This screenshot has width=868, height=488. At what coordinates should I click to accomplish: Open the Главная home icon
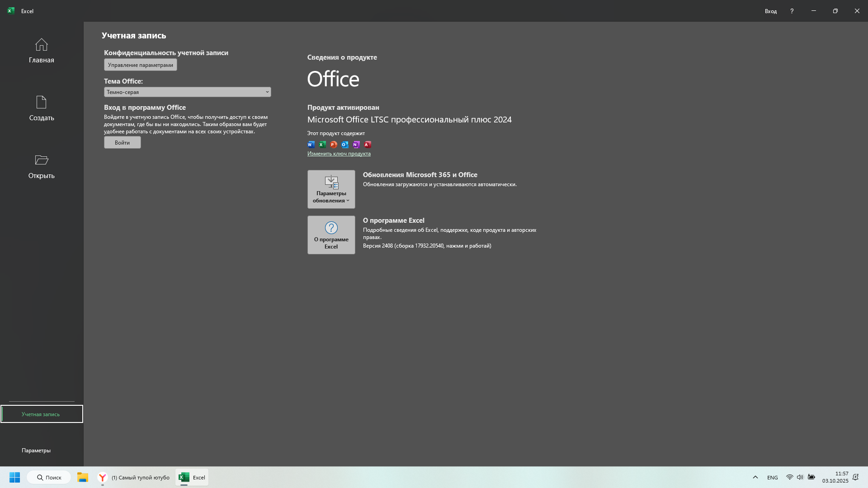pyautogui.click(x=41, y=45)
